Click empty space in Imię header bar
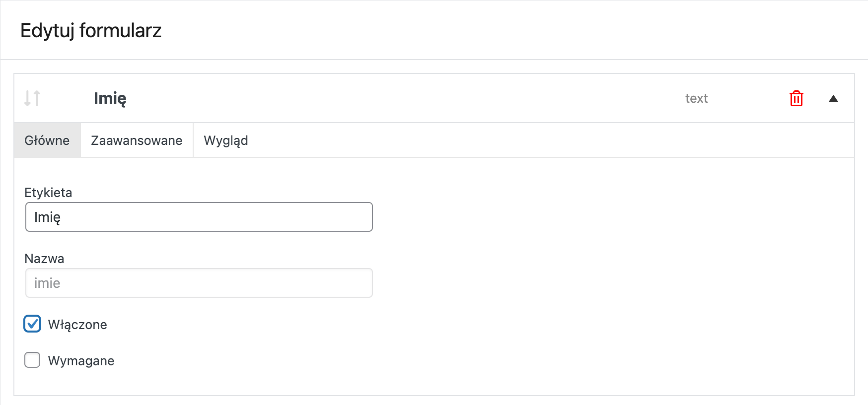 [397, 98]
